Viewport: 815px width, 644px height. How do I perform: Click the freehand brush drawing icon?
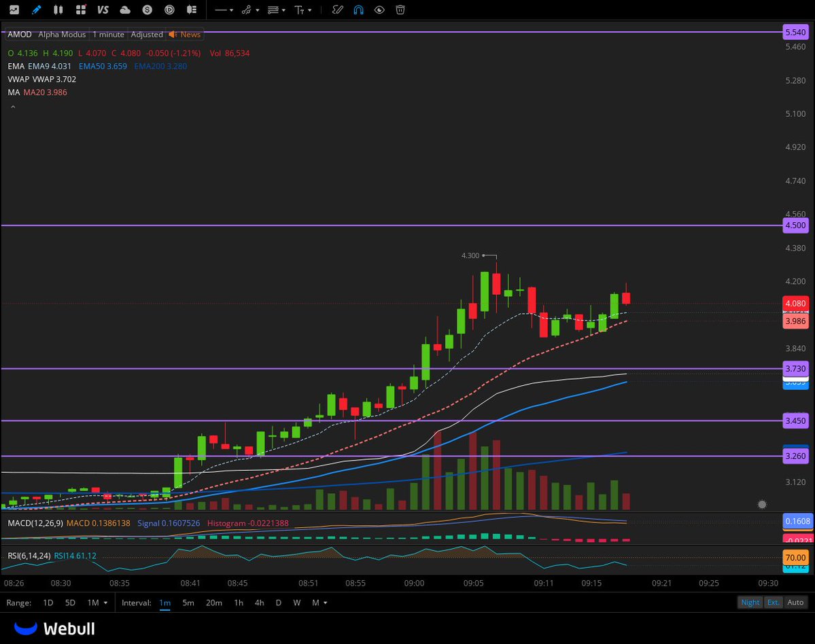point(337,10)
